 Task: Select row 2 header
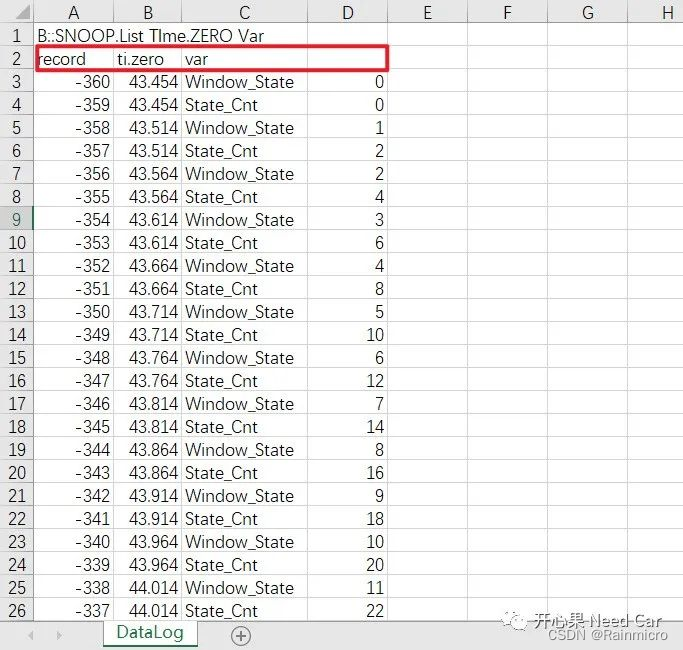pyautogui.click(x=17, y=58)
